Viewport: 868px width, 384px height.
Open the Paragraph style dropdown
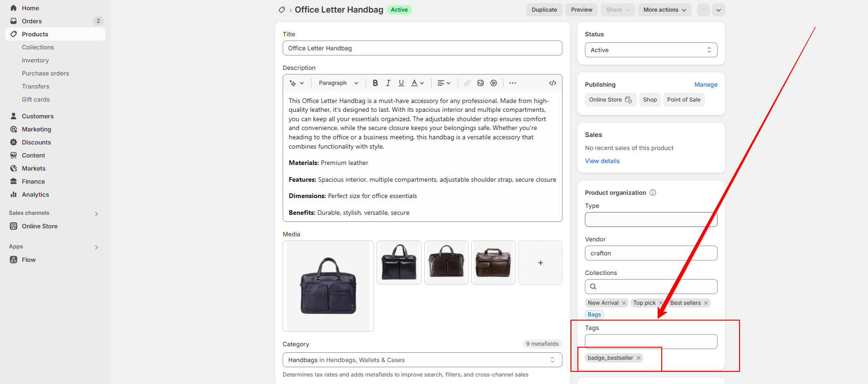coord(339,83)
